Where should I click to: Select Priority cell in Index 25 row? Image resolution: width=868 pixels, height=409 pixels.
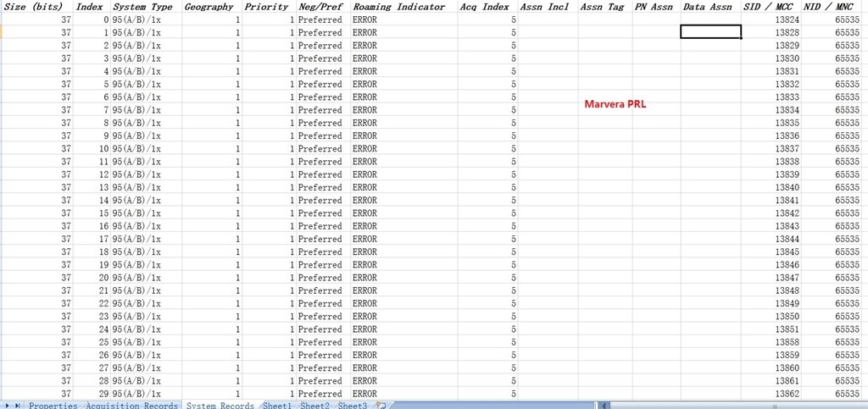pyautogui.click(x=269, y=342)
